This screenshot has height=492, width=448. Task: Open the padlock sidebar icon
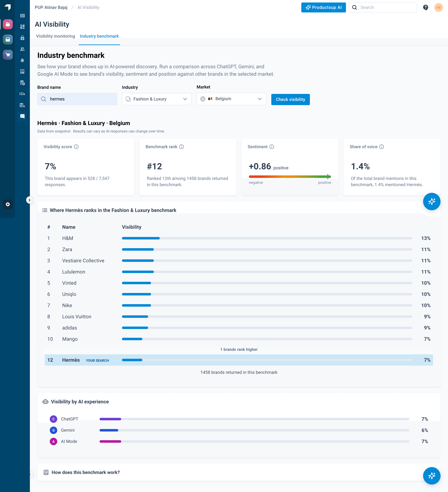coord(22,38)
